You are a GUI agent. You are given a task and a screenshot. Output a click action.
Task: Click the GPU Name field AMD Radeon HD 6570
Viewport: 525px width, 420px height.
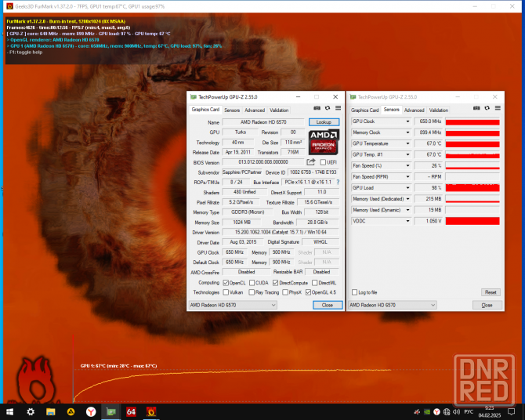(263, 122)
